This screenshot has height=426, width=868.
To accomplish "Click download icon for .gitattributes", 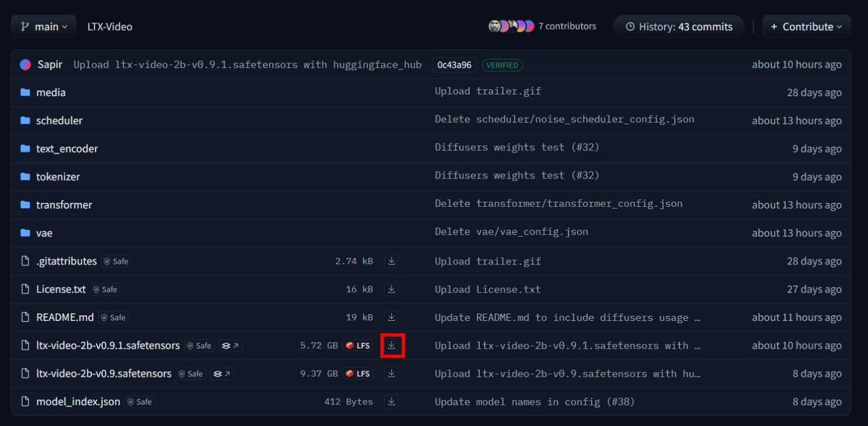I will tap(392, 261).
